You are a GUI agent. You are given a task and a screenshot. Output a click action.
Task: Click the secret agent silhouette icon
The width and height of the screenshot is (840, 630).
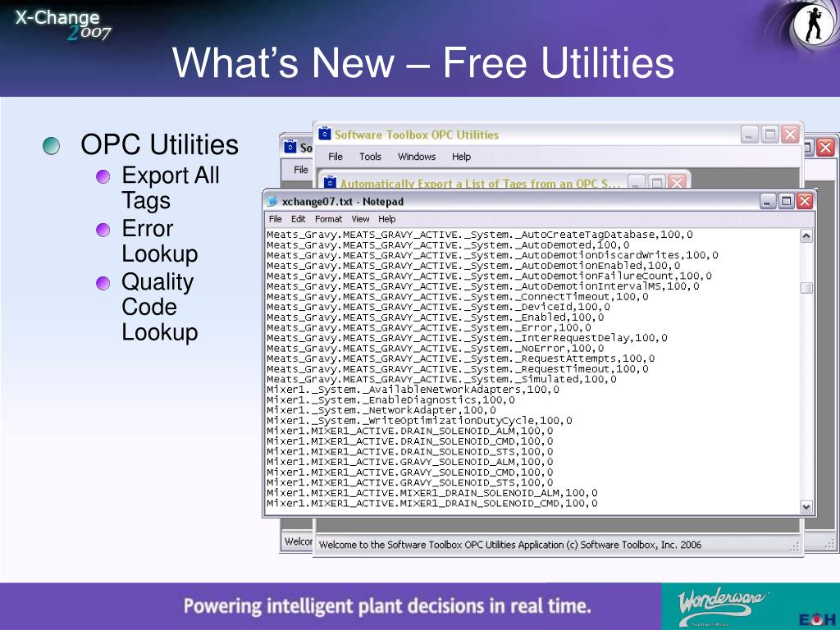click(813, 24)
